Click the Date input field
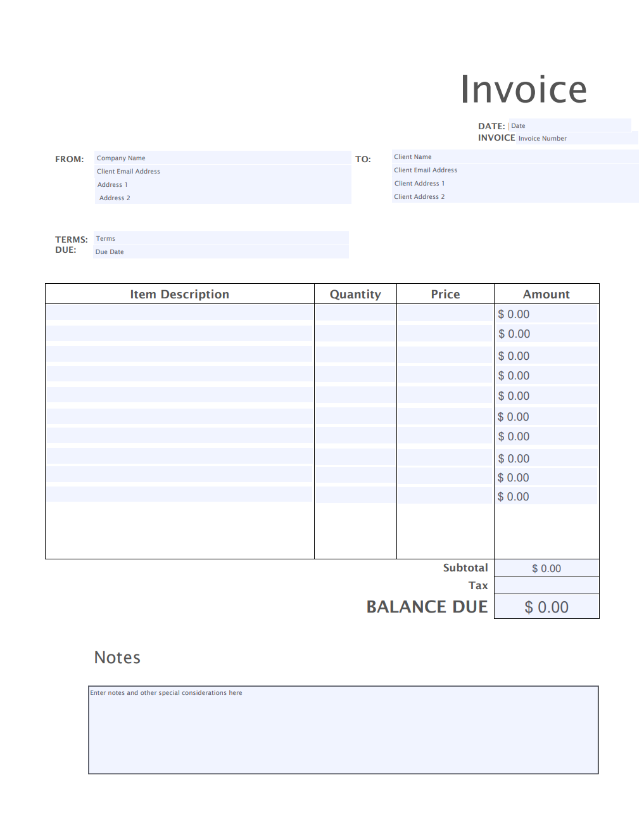The width and height of the screenshot is (644, 821). pos(570,125)
